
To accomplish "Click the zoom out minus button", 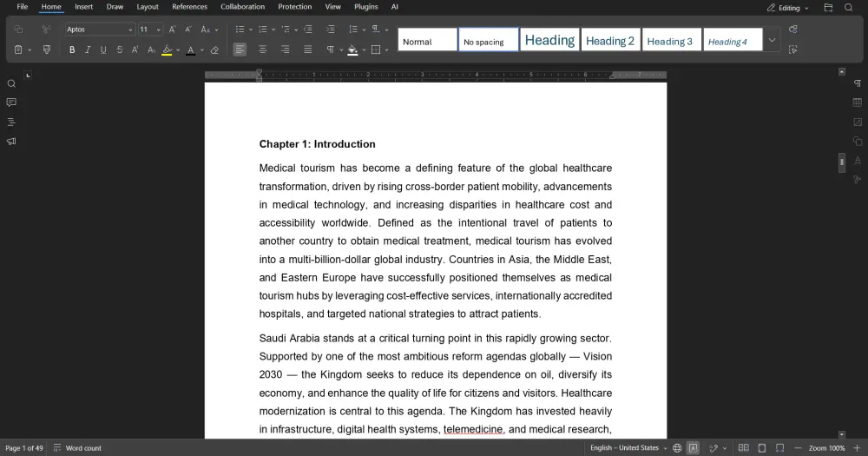I will point(798,447).
